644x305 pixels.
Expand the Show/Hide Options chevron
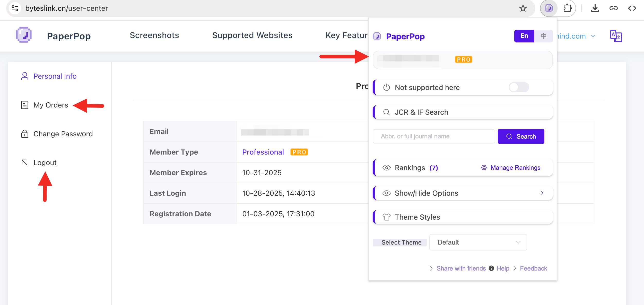(x=542, y=193)
